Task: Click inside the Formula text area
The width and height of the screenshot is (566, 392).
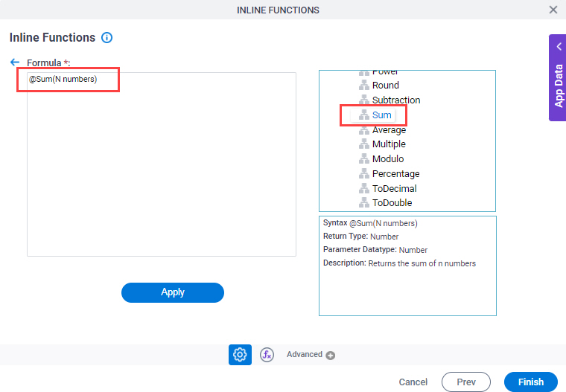Action: coord(162,164)
